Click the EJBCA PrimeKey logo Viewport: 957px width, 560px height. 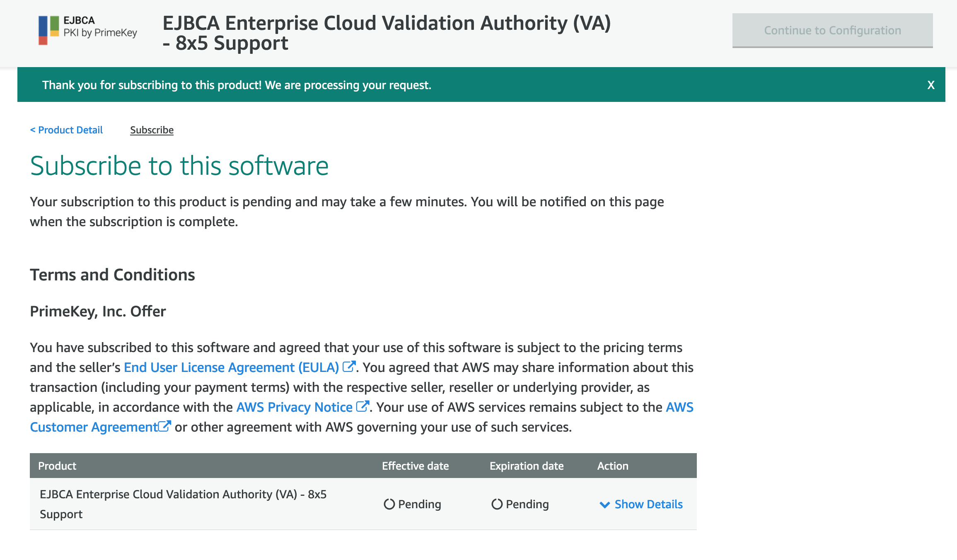[x=87, y=30]
